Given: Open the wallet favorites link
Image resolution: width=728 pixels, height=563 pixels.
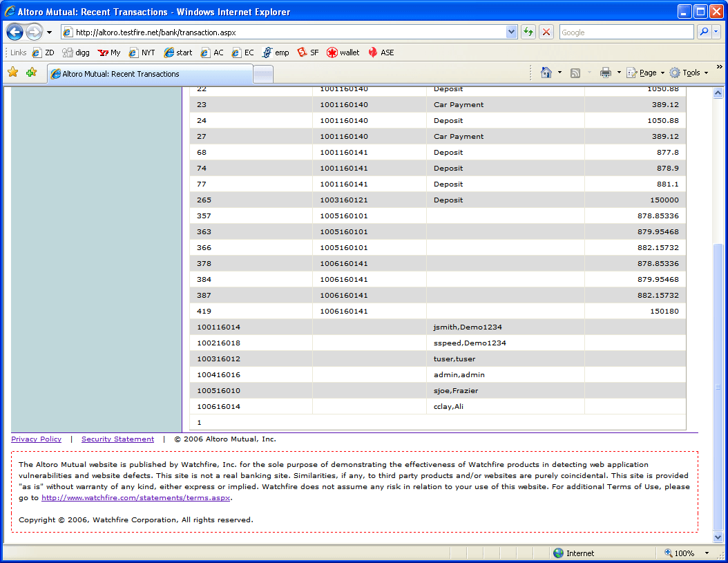Looking at the screenshot, I should [343, 53].
